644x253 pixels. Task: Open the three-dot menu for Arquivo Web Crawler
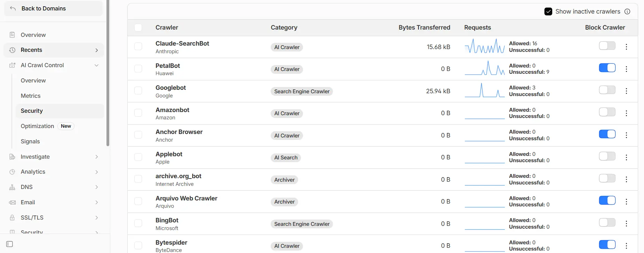coord(626,201)
